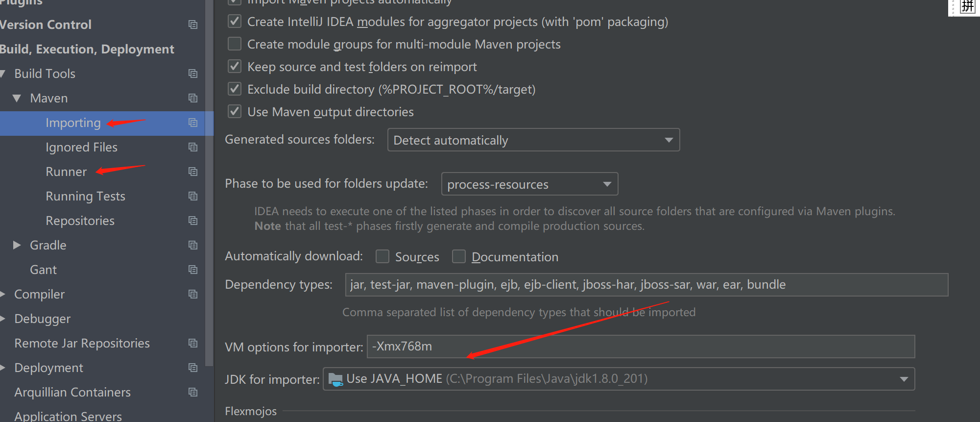The image size is (980, 422).
Task: Collapse the Maven tree node
Action: click(x=17, y=98)
